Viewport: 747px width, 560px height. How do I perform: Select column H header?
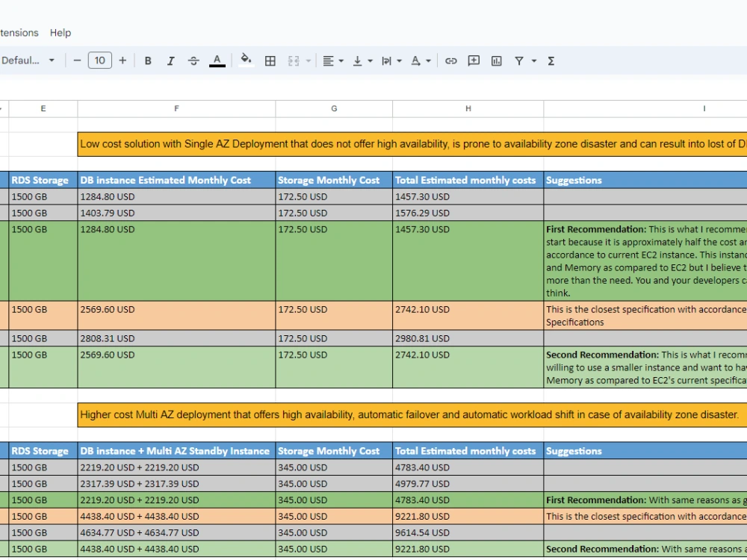(468, 108)
